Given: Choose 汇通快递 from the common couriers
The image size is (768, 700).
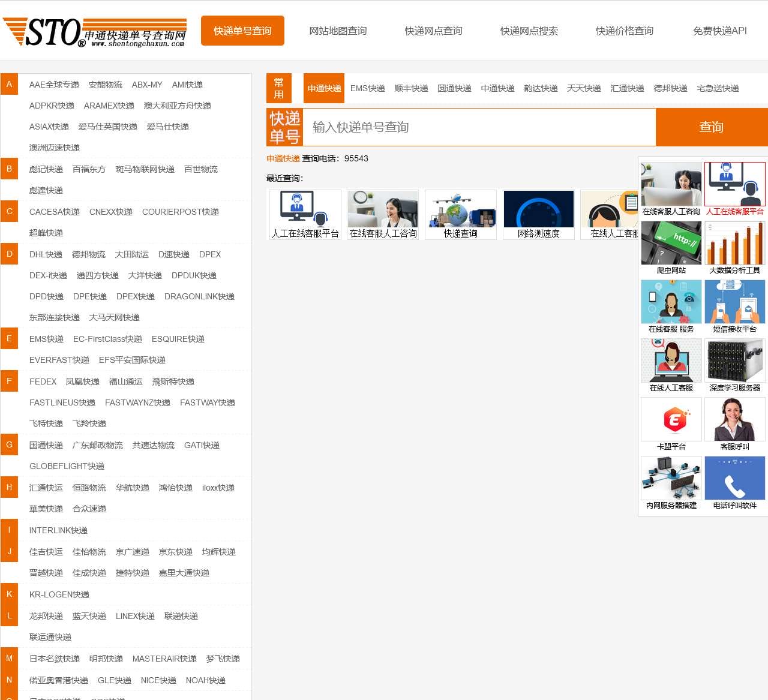Looking at the screenshot, I should [x=627, y=88].
